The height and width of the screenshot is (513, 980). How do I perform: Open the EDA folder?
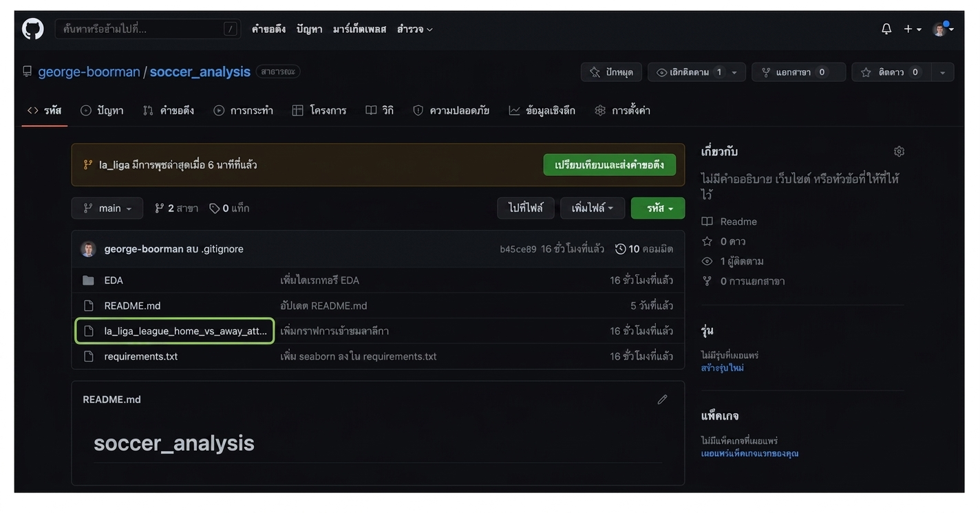(114, 281)
